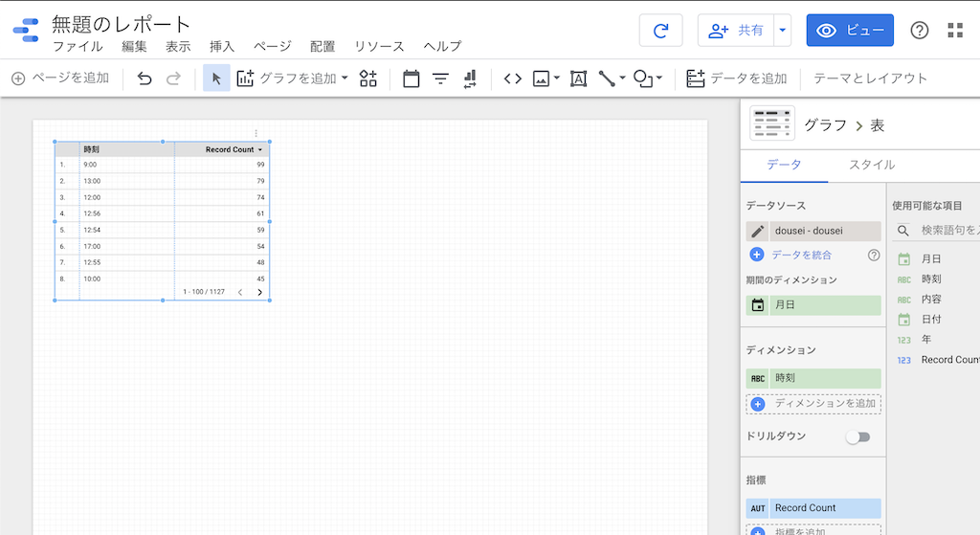Open the 挿入 menu
Viewport: 980px width, 535px height.
click(x=222, y=46)
